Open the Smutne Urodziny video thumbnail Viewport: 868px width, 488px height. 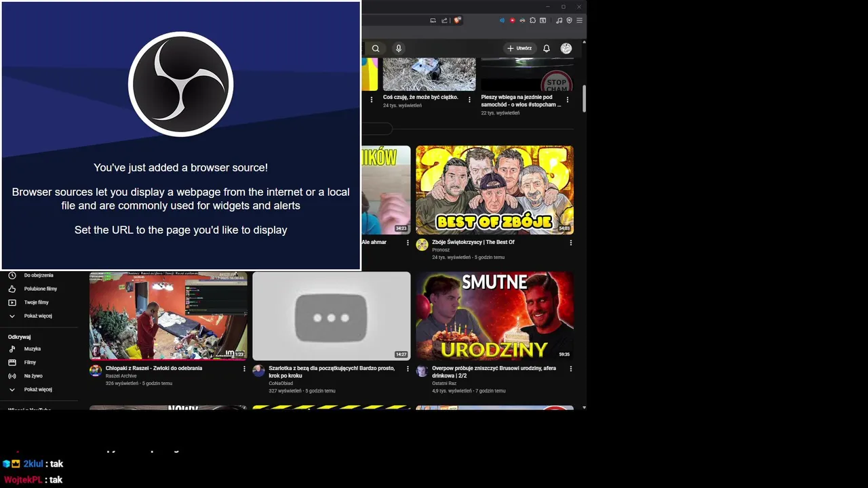pos(494,316)
